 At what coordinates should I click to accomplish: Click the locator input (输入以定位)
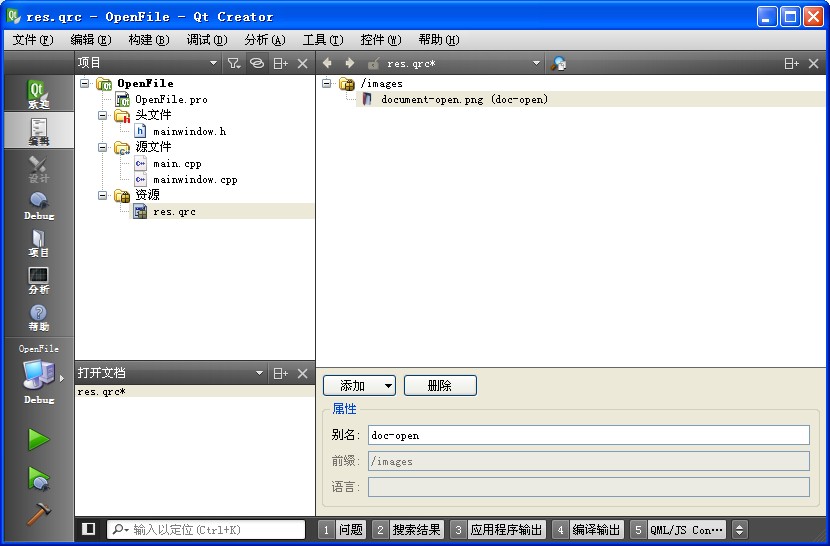[x=206, y=529]
